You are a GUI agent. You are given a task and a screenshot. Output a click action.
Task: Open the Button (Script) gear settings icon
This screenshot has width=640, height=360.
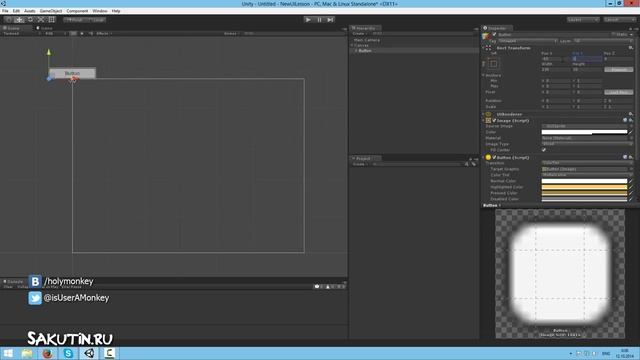tap(631, 157)
